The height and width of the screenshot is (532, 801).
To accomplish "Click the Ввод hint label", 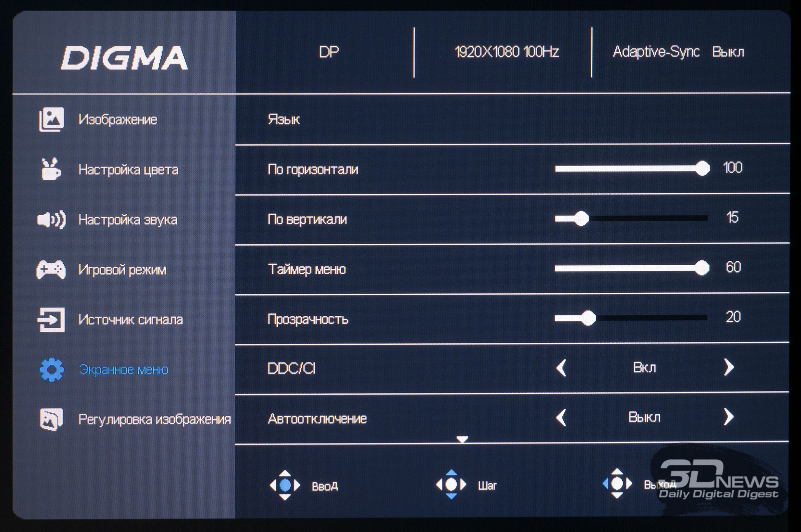I will [324, 486].
